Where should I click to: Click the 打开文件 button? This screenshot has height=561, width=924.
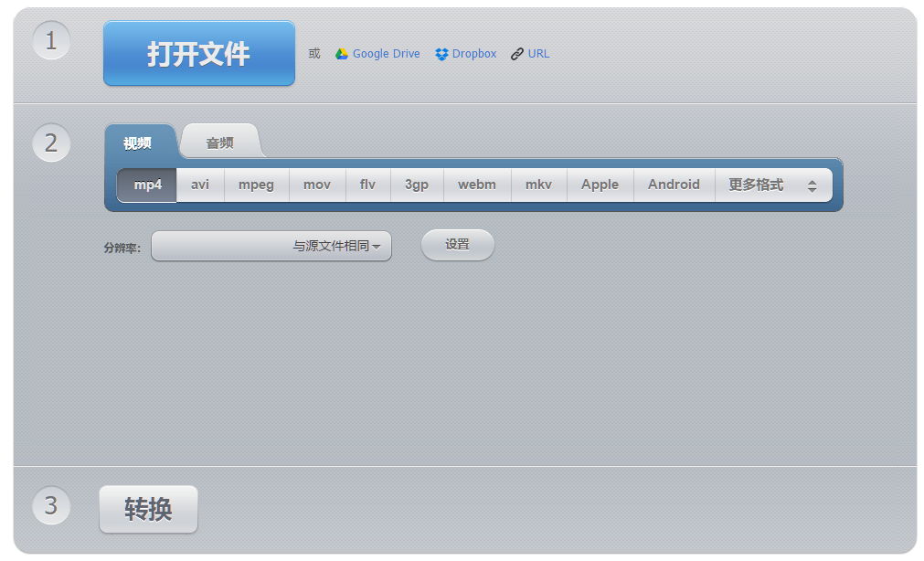[x=199, y=54]
